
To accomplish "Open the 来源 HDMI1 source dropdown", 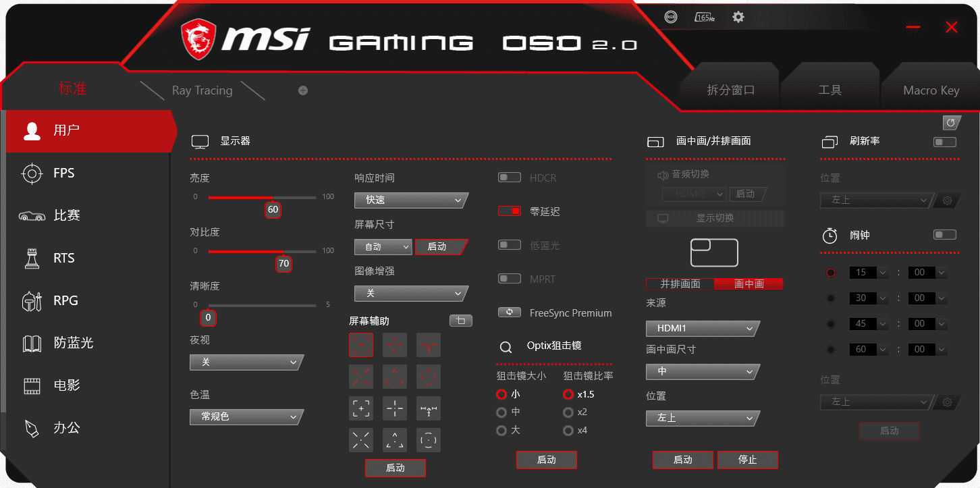I will 703,329.
